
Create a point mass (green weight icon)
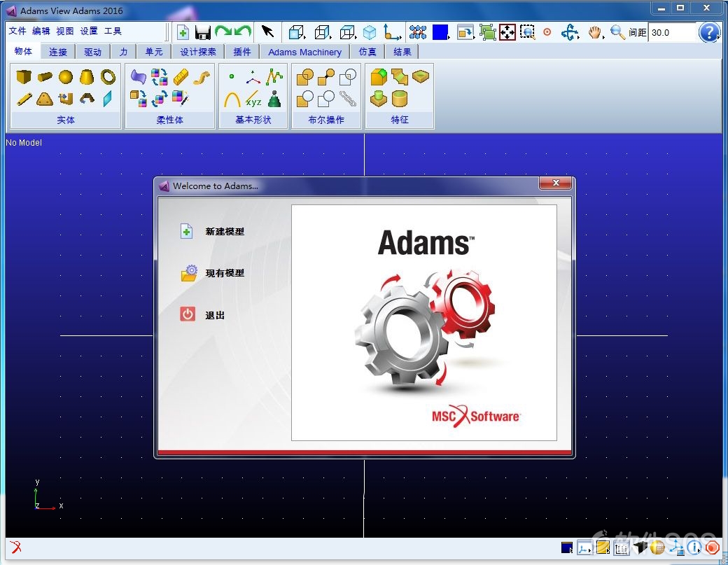(x=275, y=99)
